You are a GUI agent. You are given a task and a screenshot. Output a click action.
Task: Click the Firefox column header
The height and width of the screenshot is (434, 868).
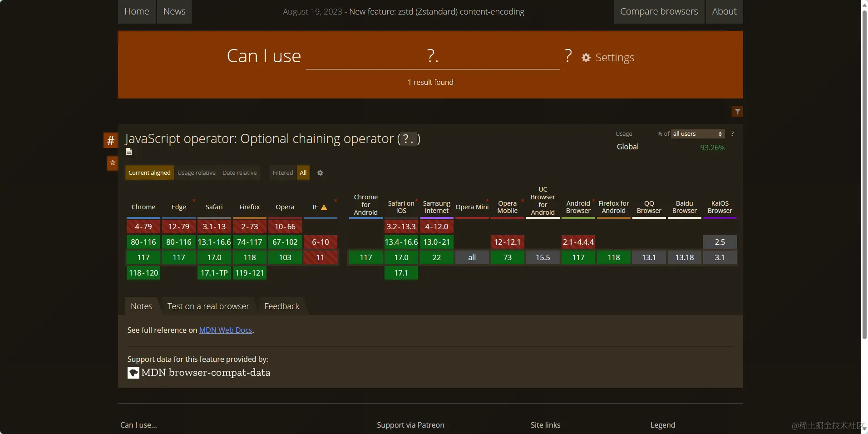(250, 207)
